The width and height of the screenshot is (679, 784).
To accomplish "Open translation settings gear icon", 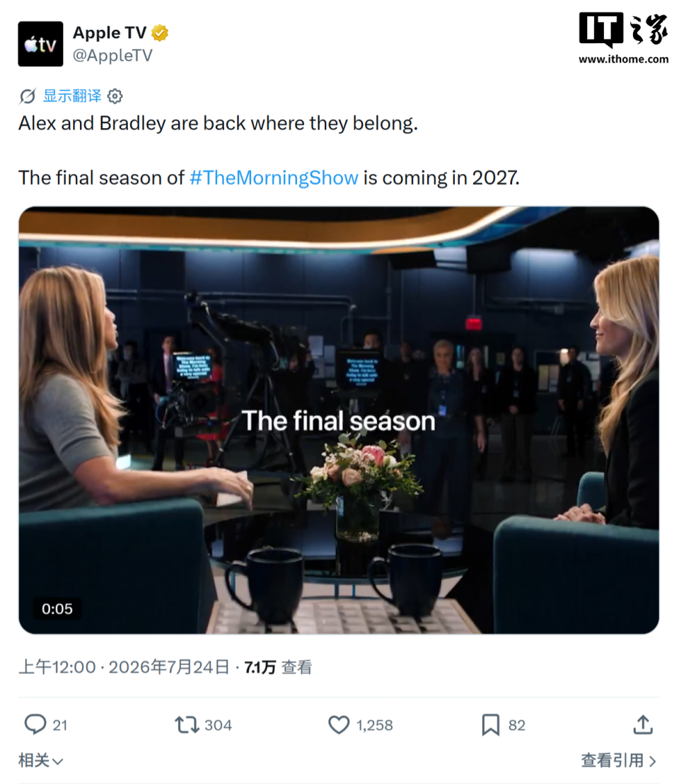I will pyautogui.click(x=115, y=96).
